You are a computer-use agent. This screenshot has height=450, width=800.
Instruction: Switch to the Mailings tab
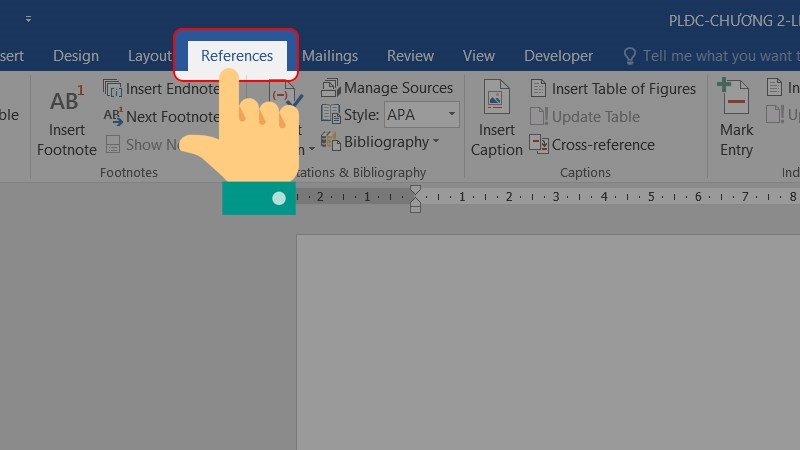pos(330,56)
